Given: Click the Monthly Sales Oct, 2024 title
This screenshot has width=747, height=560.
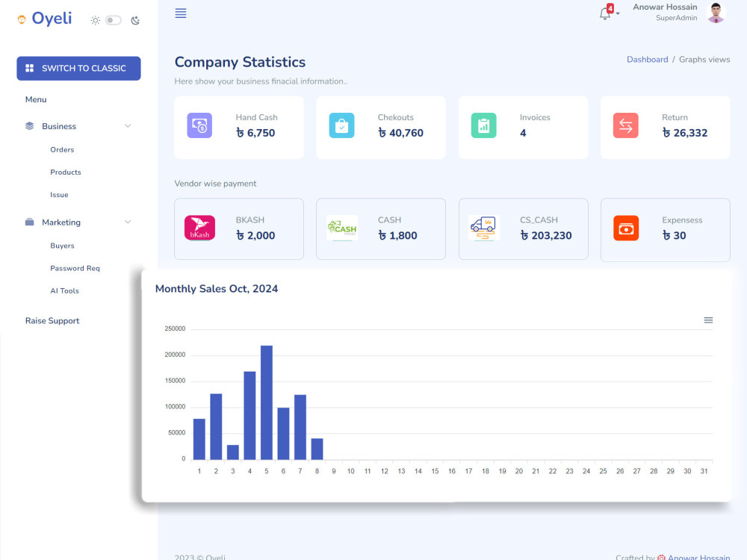Looking at the screenshot, I should 217,289.
